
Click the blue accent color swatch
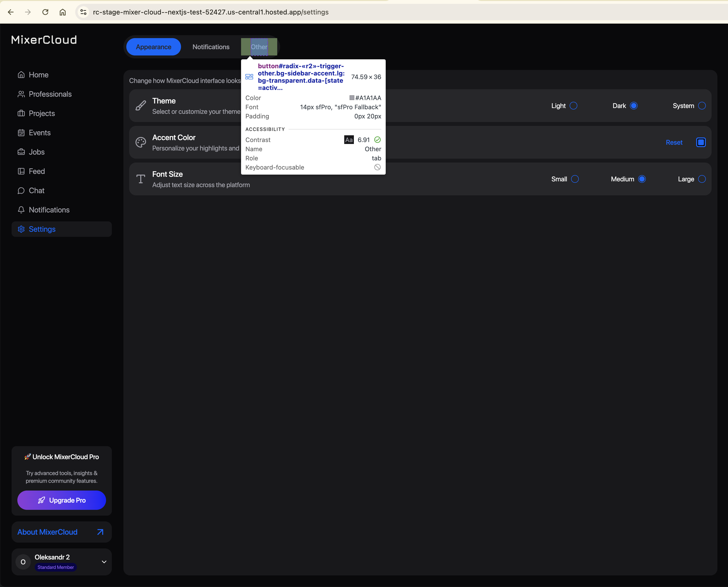pyautogui.click(x=701, y=142)
